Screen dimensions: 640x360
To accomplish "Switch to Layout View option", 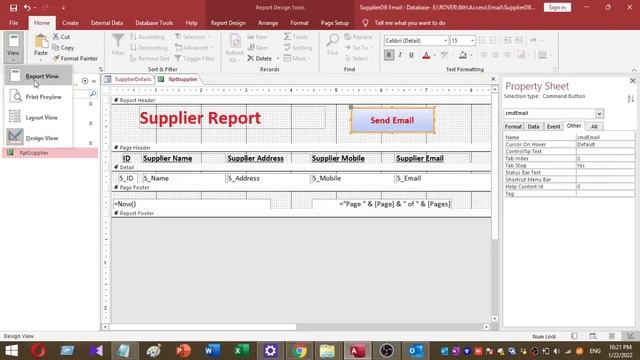I will [38, 118].
